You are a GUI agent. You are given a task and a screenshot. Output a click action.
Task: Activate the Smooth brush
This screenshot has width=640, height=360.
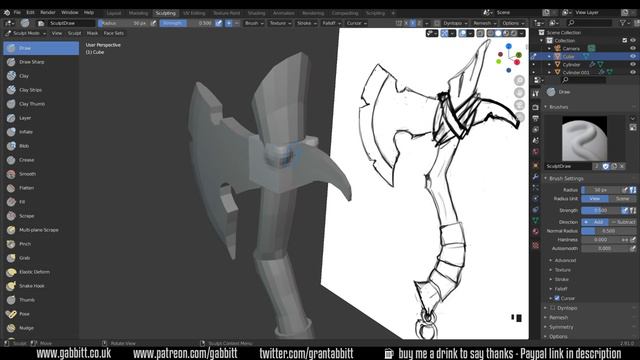click(41, 174)
